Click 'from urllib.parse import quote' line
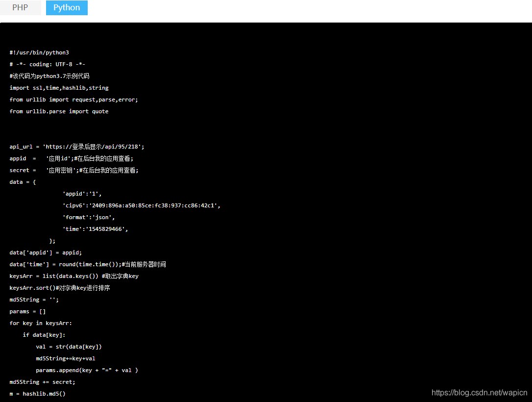This screenshot has height=402, width=532. click(59, 111)
